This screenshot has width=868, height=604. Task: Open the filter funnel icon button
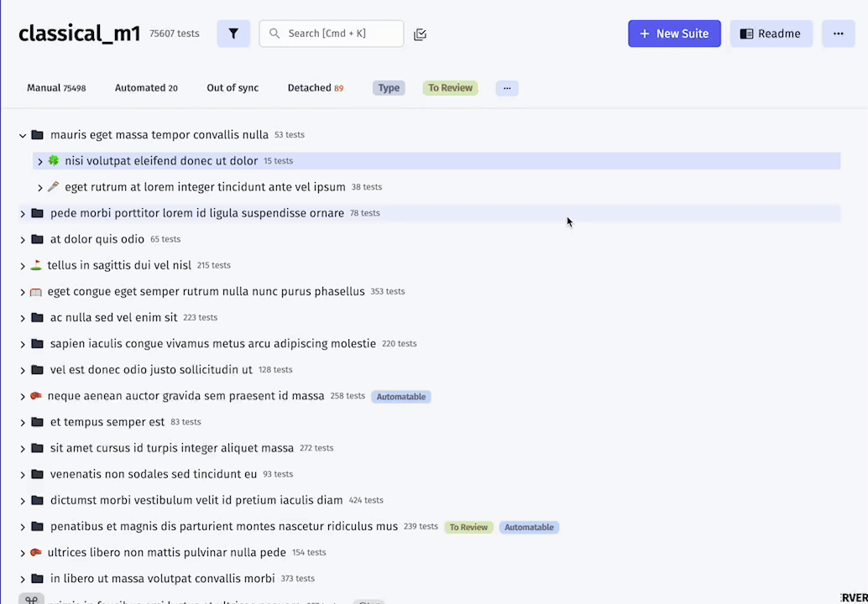pyautogui.click(x=233, y=34)
